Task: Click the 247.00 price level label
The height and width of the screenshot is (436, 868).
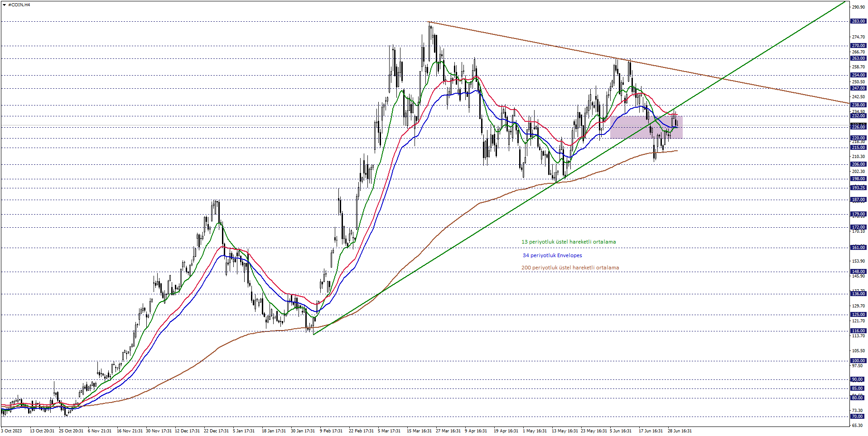Action: (858, 88)
